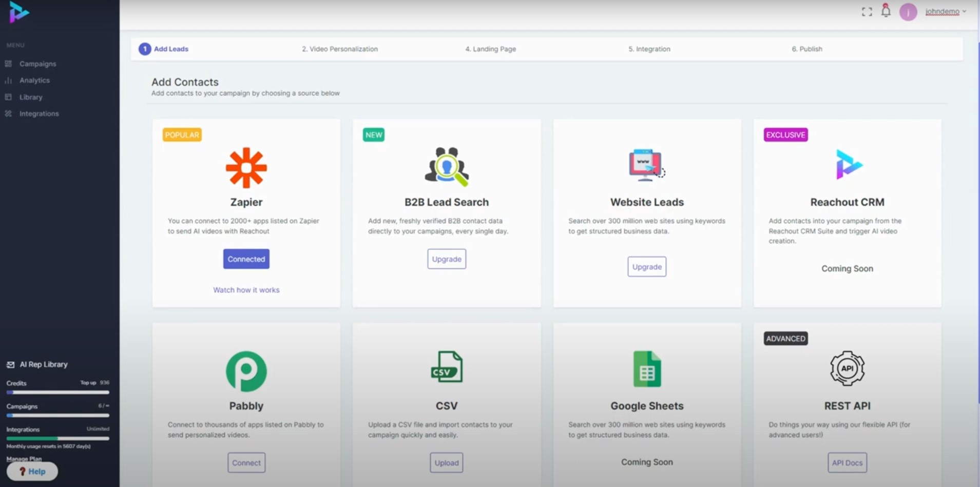Click the Google Sheets icon
The width and height of the screenshot is (980, 487).
tap(647, 369)
